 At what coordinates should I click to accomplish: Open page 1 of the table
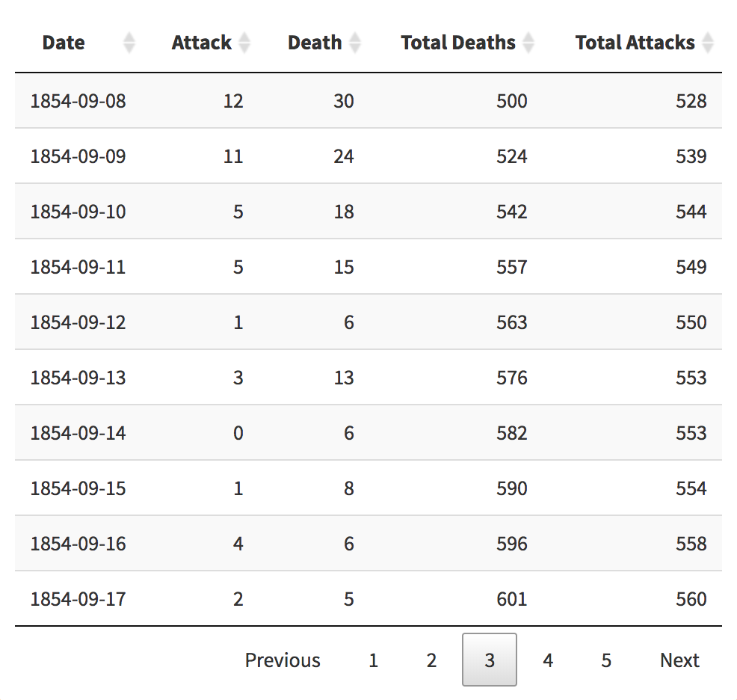pyautogui.click(x=373, y=660)
